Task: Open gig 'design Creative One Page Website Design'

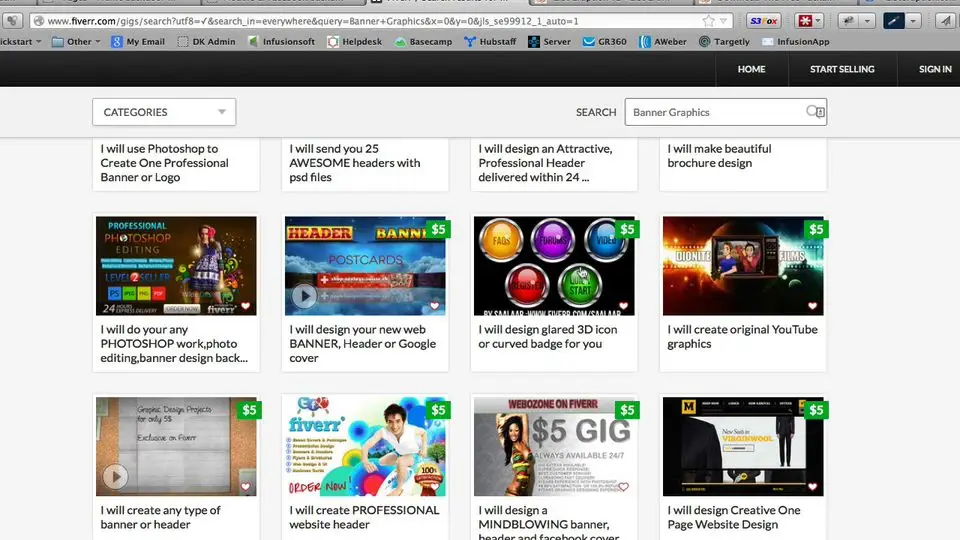Action: click(733, 517)
